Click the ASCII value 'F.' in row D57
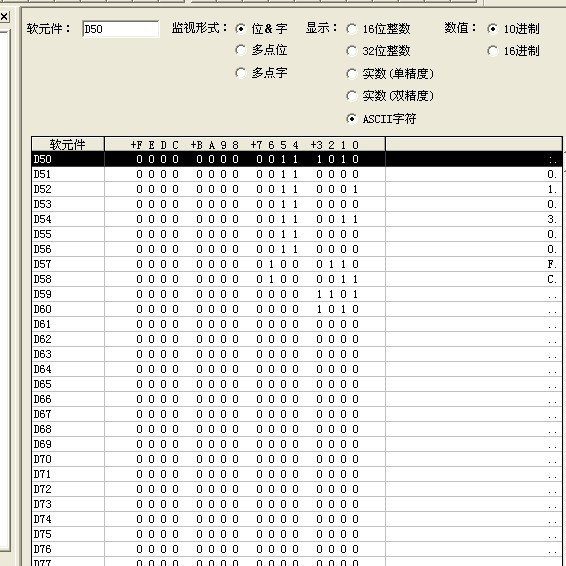Viewport: 566px width, 566px height. coord(552,264)
